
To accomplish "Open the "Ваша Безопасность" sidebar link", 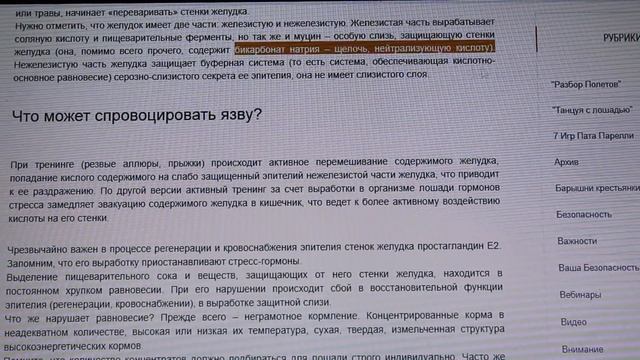I will pos(599,268).
